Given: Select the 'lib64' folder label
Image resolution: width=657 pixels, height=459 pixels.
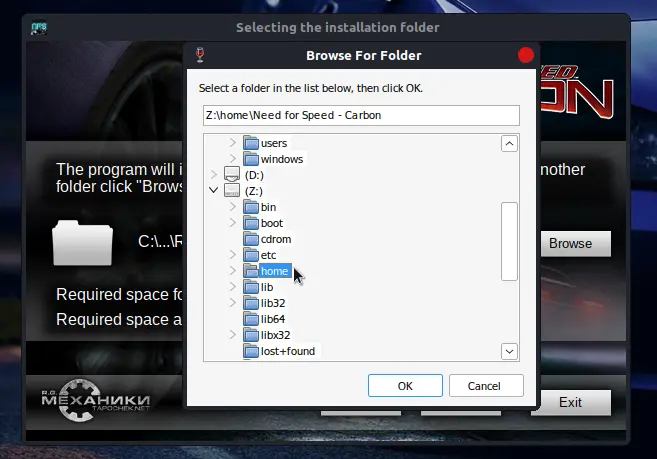Looking at the screenshot, I should tap(273, 319).
